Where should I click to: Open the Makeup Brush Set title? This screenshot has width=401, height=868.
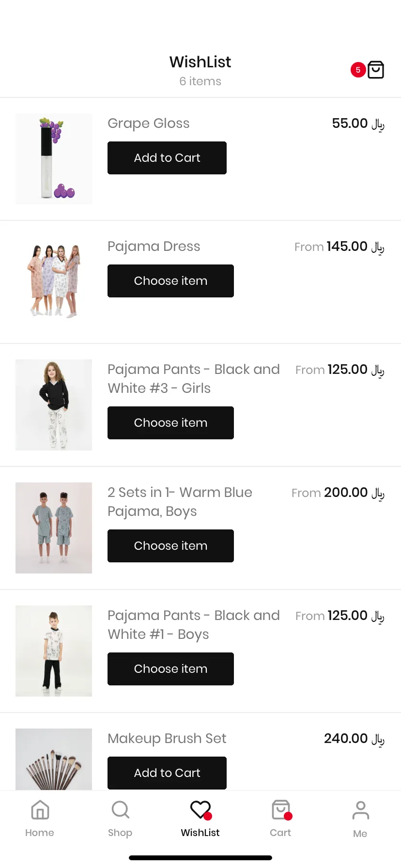[x=167, y=738]
